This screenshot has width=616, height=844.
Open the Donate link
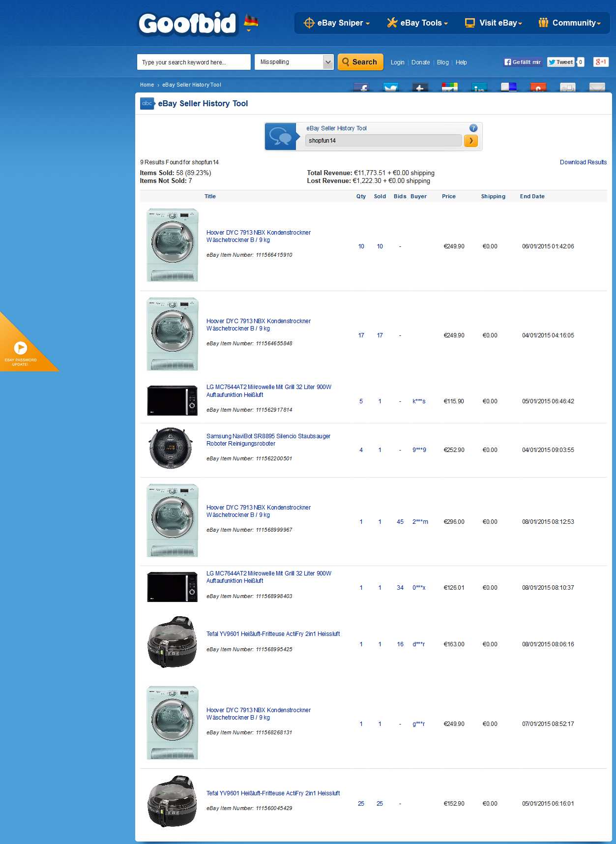tap(420, 62)
